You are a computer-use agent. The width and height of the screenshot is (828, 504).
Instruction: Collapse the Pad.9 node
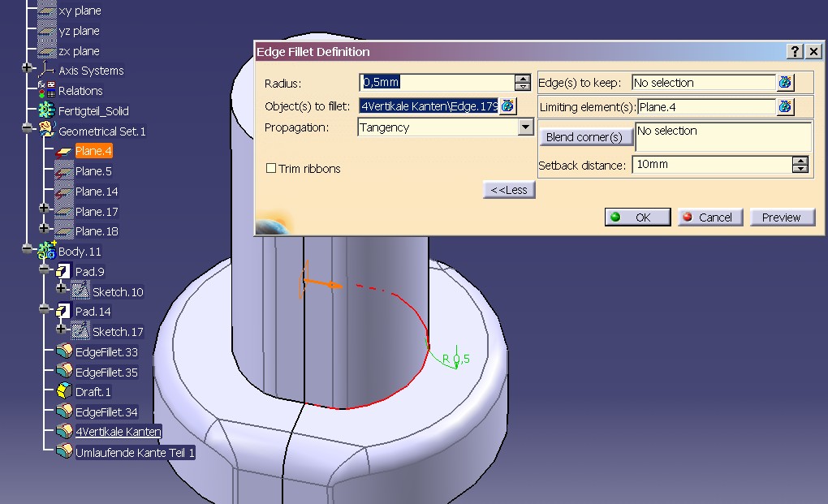coord(45,269)
